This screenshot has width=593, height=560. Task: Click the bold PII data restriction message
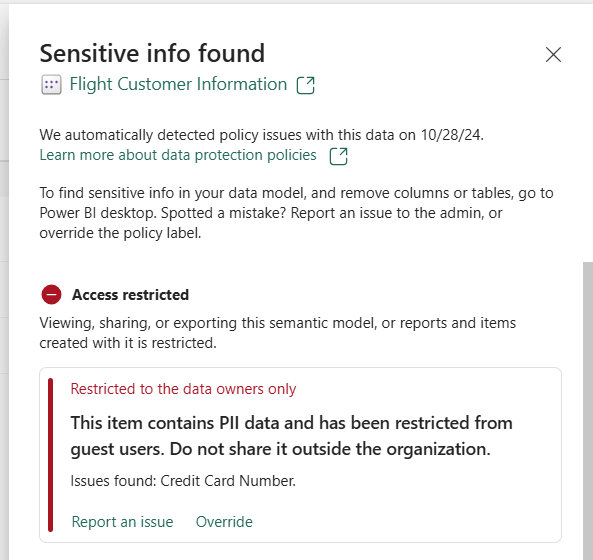[x=292, y=436]
